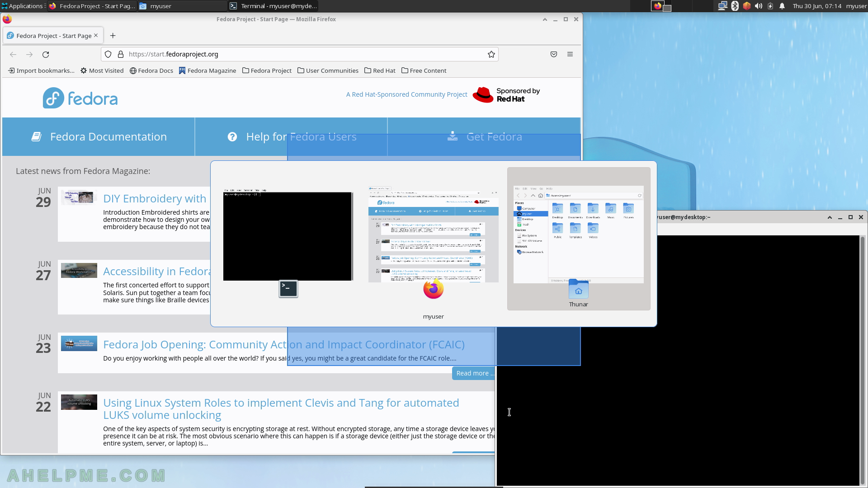
Task: Open the Most Visited bookmarks folder
Action: pyautogui.click(x=102, y=70)
